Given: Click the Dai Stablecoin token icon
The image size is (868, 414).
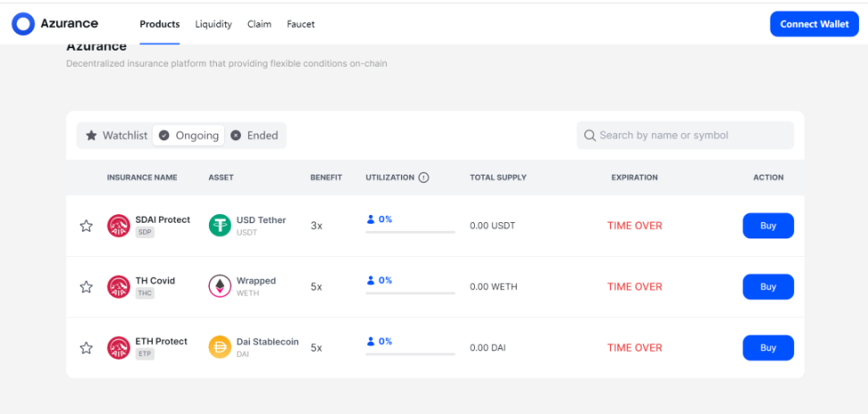Looking at the screenshot, I should click(x=220, y=347).
